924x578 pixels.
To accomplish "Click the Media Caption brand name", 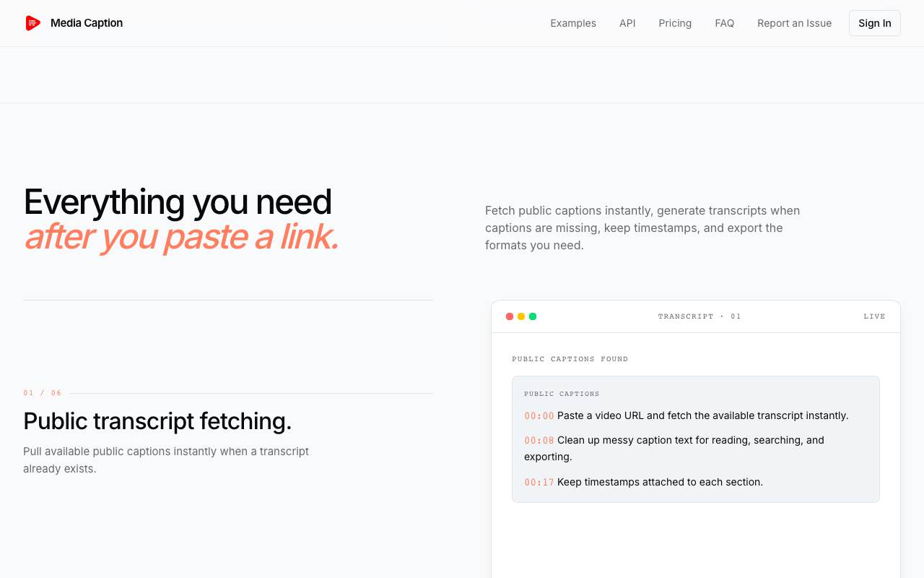I will pos(87,23).
